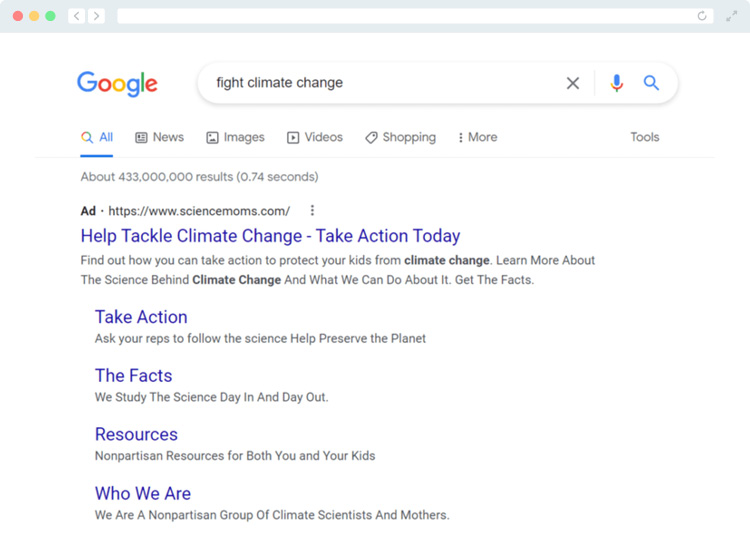Close window with red button
750x555 pixels.
point(18,16)
